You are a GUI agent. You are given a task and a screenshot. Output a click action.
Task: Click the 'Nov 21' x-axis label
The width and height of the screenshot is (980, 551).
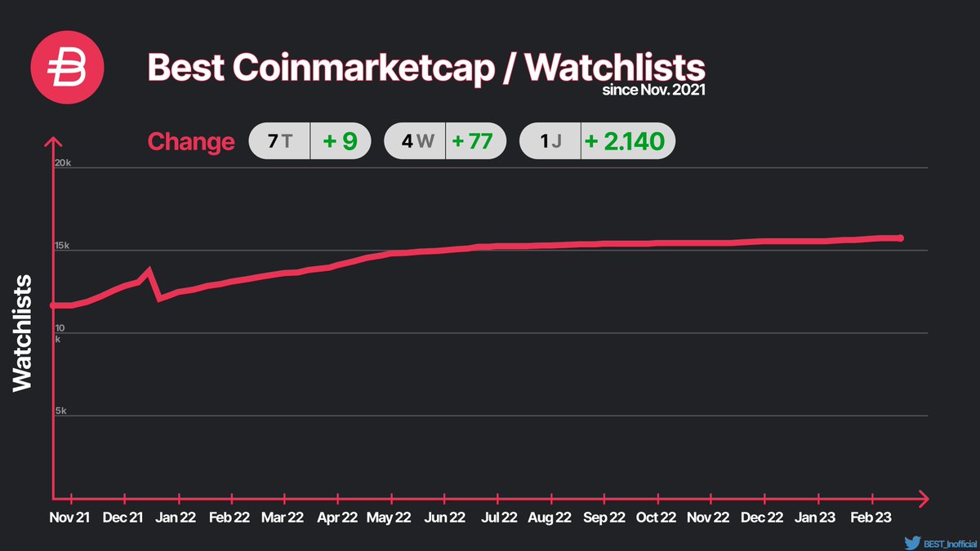click(x=71, y=517)
